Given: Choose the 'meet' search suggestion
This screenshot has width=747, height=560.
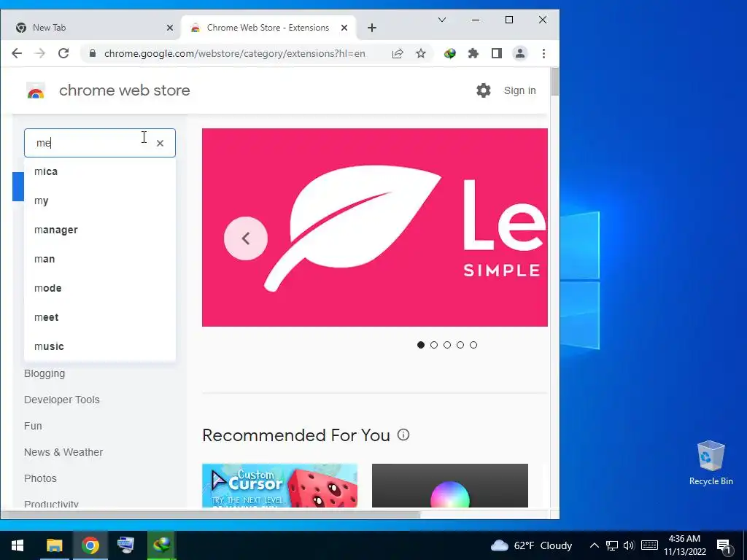Looking at the screenshot, I should 100,317.
